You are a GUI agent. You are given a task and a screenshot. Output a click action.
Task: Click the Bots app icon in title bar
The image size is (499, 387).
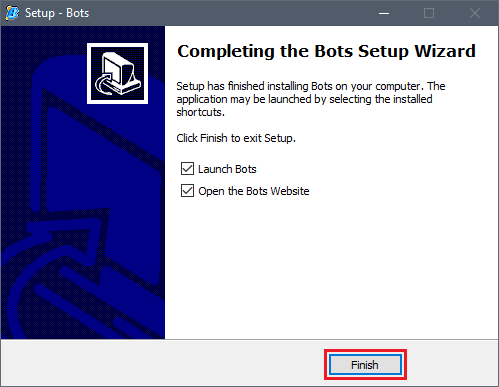(x=12, y=13)
